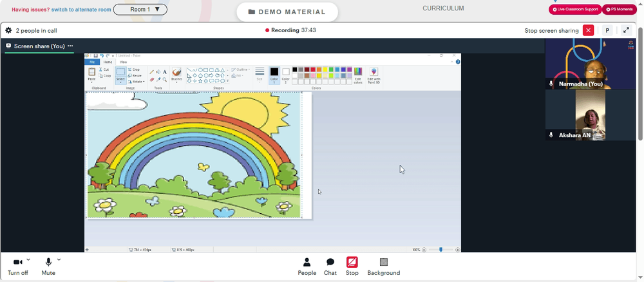644x282 pixels.
Task: Switch to the Curriculum tab
Action: point(443,8)
